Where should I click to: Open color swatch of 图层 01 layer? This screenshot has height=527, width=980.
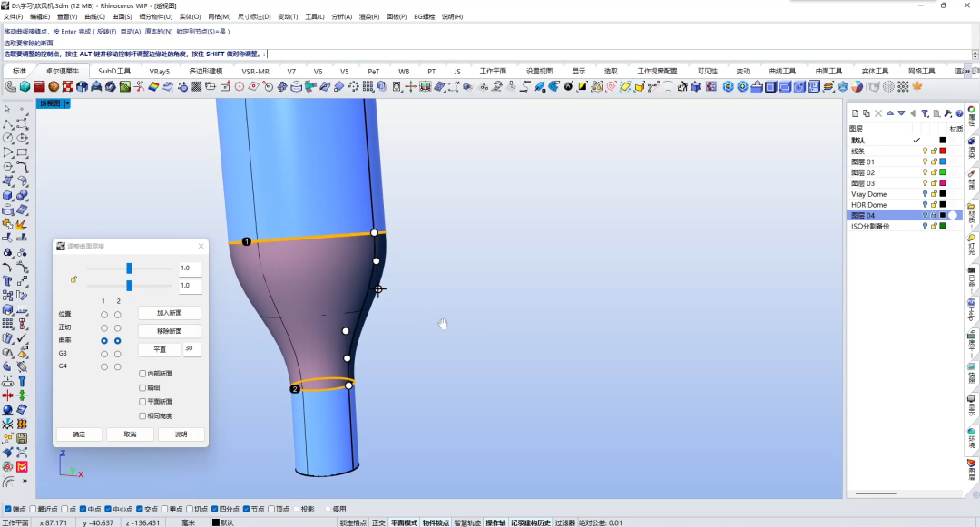tap(943, 161)
